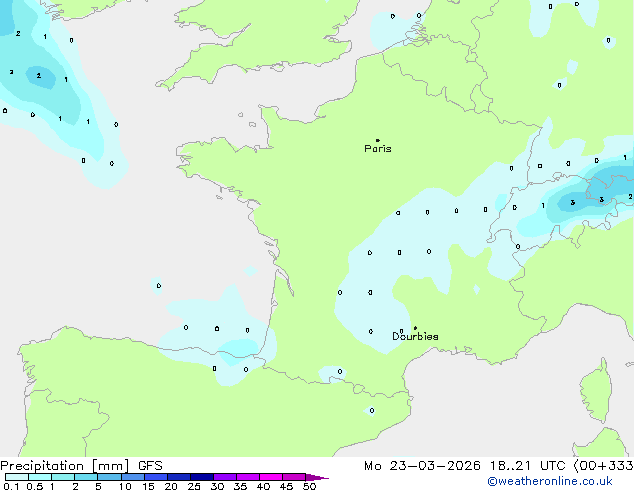This screenshot has height=490, width=634.
Task: Open the weatheronline.co.uk copyright link
Action: tap(550, 481)
